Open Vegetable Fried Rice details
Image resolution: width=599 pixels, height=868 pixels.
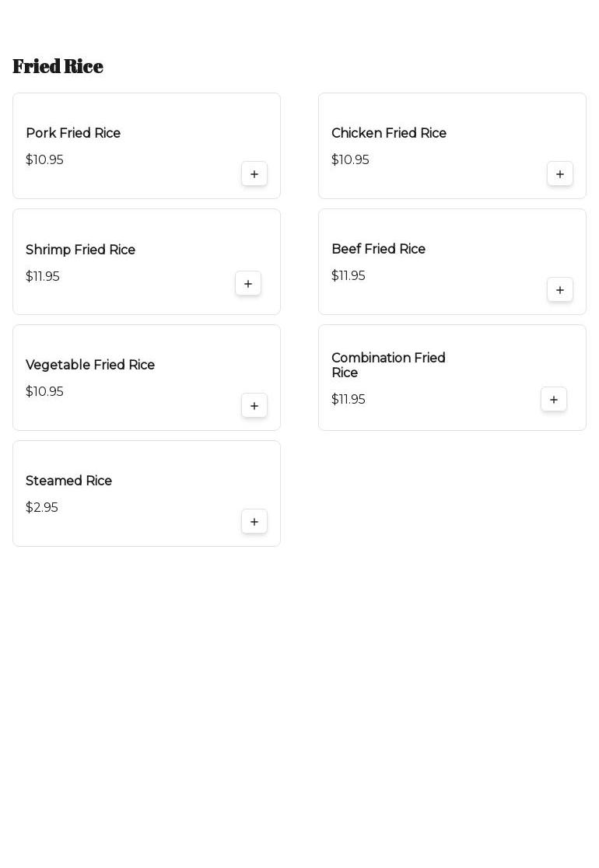[x=90, y=366]
